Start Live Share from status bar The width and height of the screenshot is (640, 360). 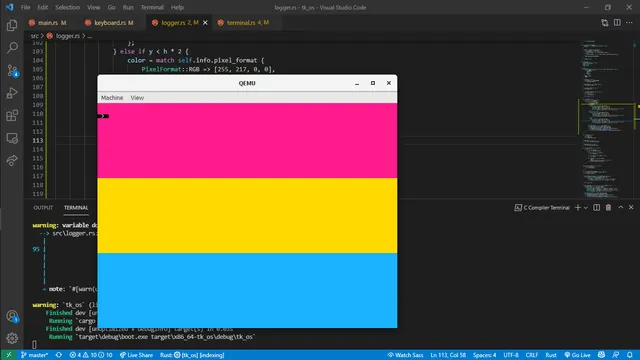pos(136,355)
